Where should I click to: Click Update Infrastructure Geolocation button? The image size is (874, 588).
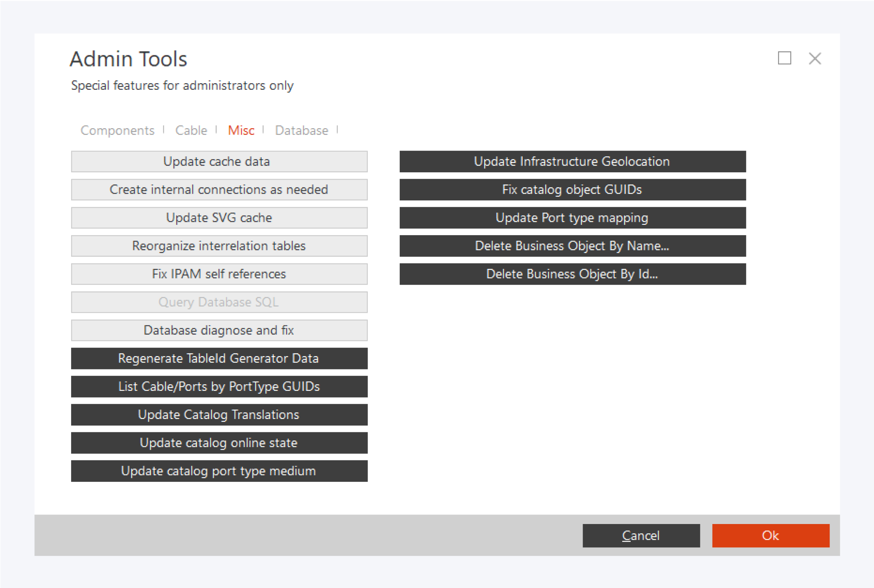(572, 162)
